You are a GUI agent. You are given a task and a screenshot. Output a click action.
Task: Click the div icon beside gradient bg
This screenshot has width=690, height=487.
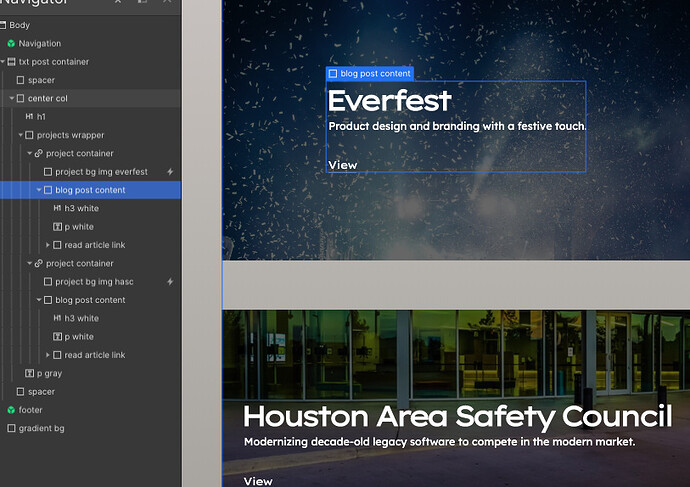(x=11, y=428)
